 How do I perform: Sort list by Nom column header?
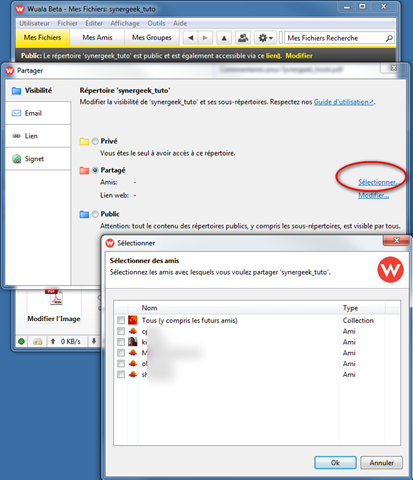(x=238, y=308)
